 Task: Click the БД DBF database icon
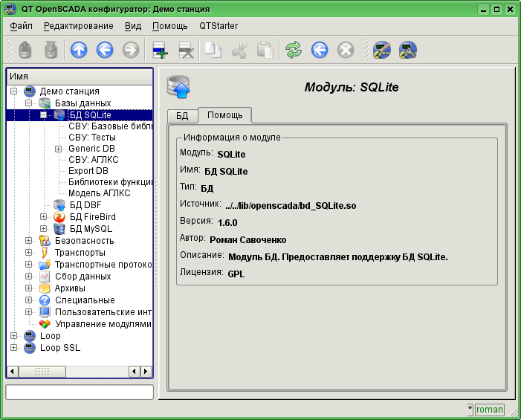pyautogui.click(x=59, y=205)
